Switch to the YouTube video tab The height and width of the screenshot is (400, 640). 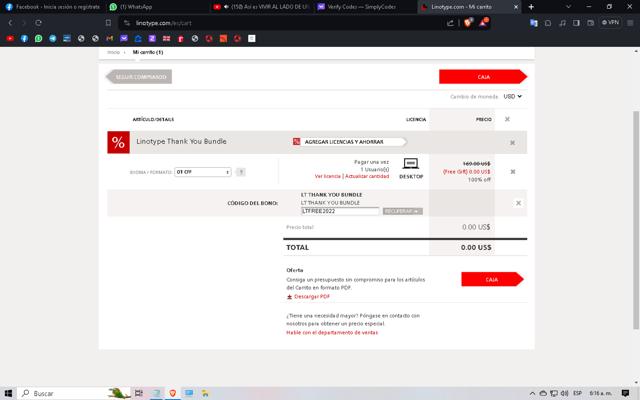261,7
